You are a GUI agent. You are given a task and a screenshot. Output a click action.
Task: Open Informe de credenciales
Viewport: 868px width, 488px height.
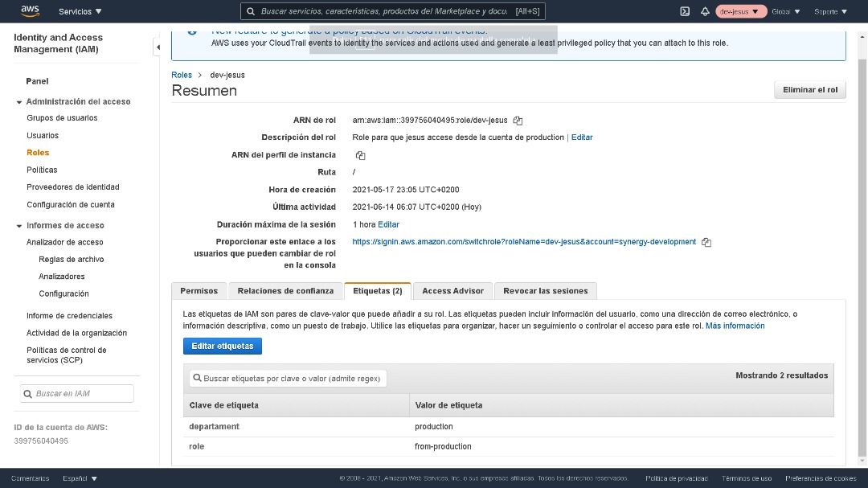point(69,316)
